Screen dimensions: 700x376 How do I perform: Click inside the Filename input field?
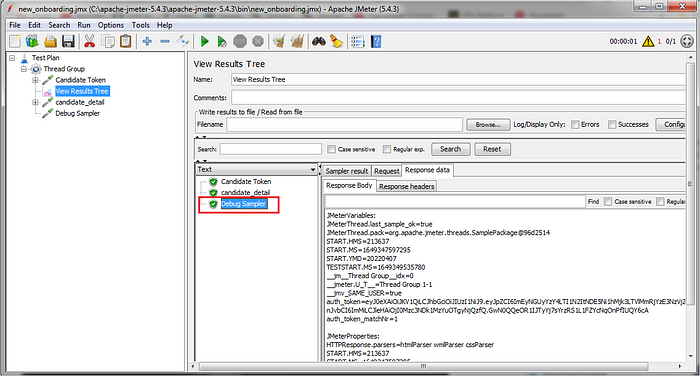(344, 125)
